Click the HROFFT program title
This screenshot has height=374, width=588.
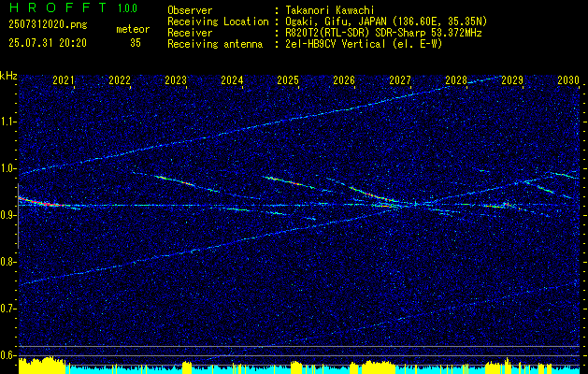[58, 7]
